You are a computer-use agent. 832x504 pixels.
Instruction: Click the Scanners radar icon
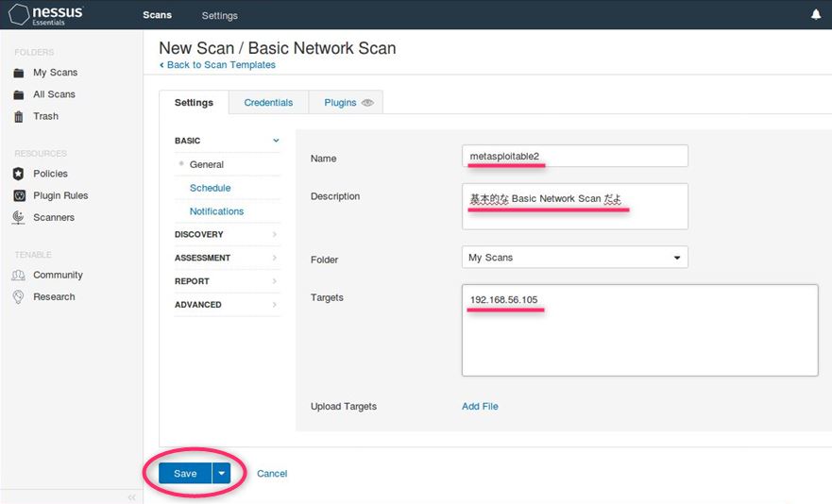[x=19, y=217]
